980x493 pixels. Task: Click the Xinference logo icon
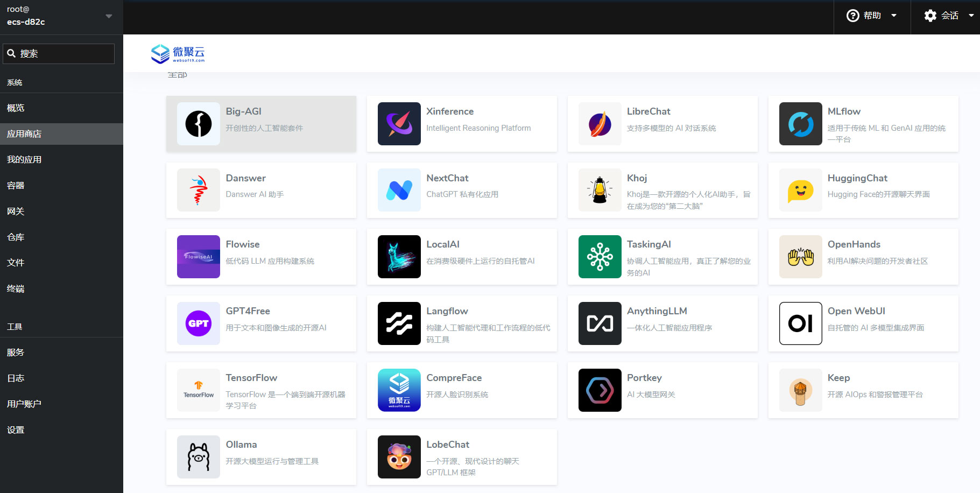[399, 124]
